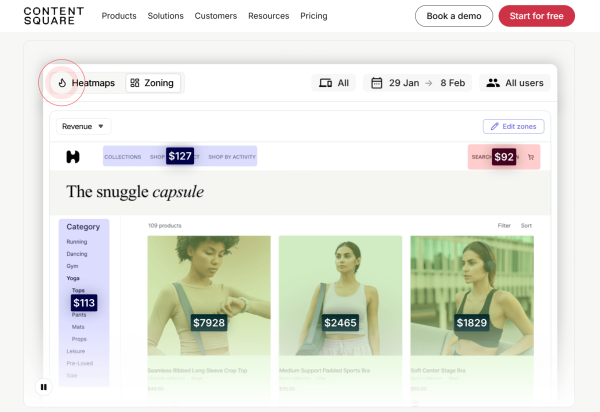Click the flame icon beside Heatmaps
Image resolution: width=600 pixels, height=412 pixels.
tap(62, 83)
